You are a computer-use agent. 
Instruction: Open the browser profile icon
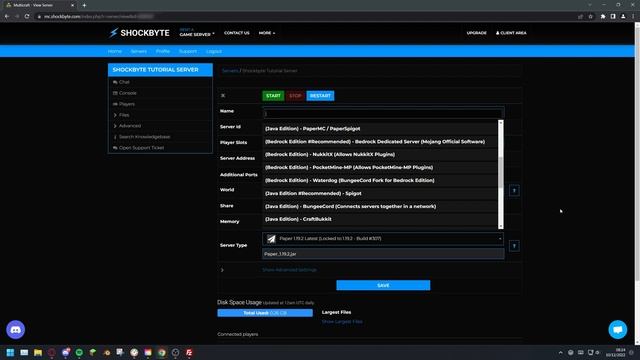(x=623, y=16)
